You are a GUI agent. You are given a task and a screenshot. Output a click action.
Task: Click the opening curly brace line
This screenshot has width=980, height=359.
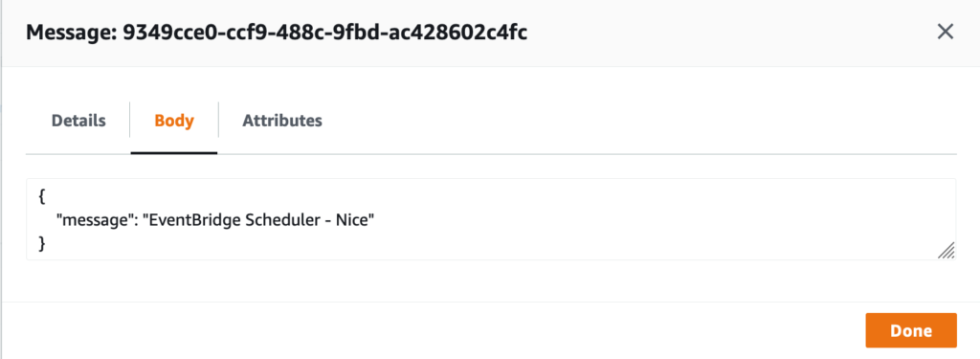click(x=42, y=196)
